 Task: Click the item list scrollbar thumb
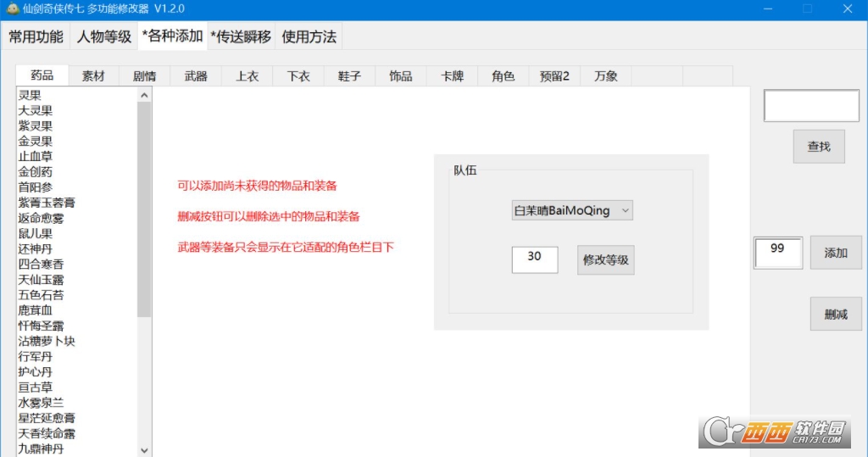pos(144,209)
